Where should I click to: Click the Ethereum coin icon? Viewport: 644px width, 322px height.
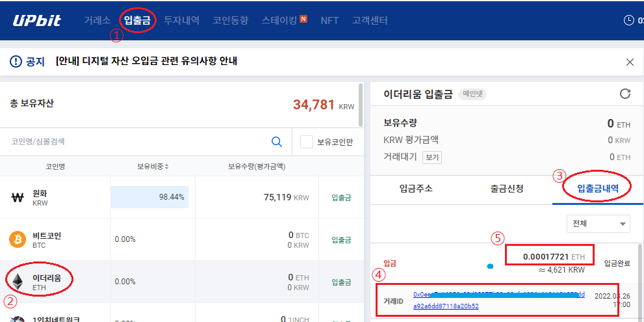(18, 282)
